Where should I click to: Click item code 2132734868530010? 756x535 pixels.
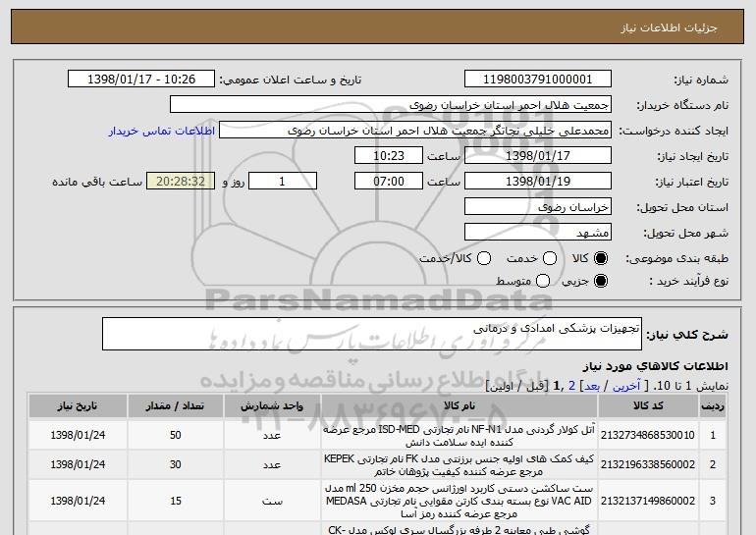pyautogui.click(x=648, y=435)
